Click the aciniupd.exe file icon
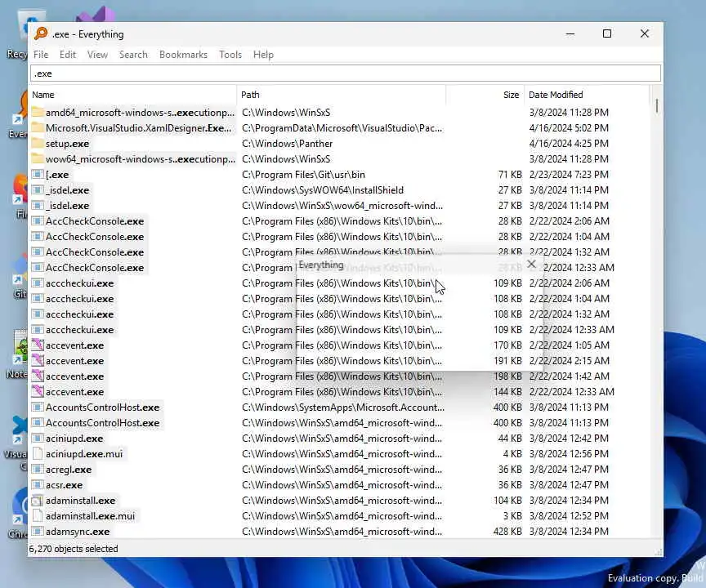Image resolution: width=706 pixels, height=588 pixels. point(38,439)
